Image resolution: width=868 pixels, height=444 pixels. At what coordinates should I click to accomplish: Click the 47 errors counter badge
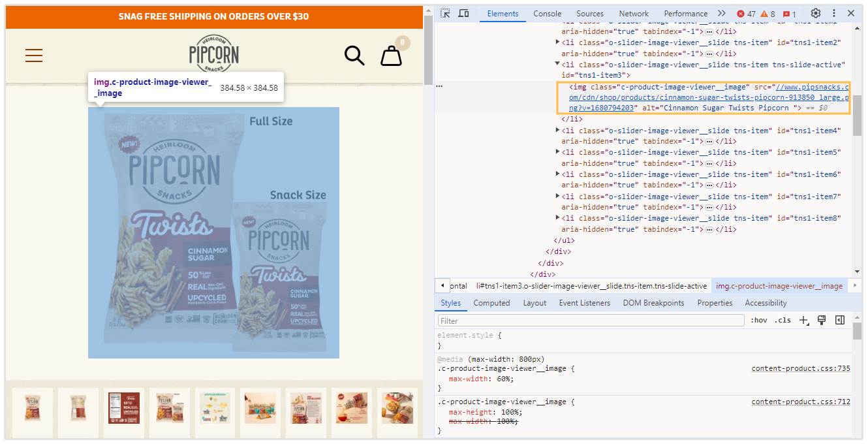click(746, 14)
